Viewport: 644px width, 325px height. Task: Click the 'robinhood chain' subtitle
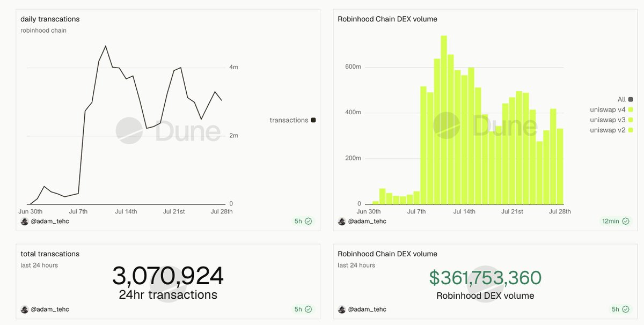tap(43, 31)
